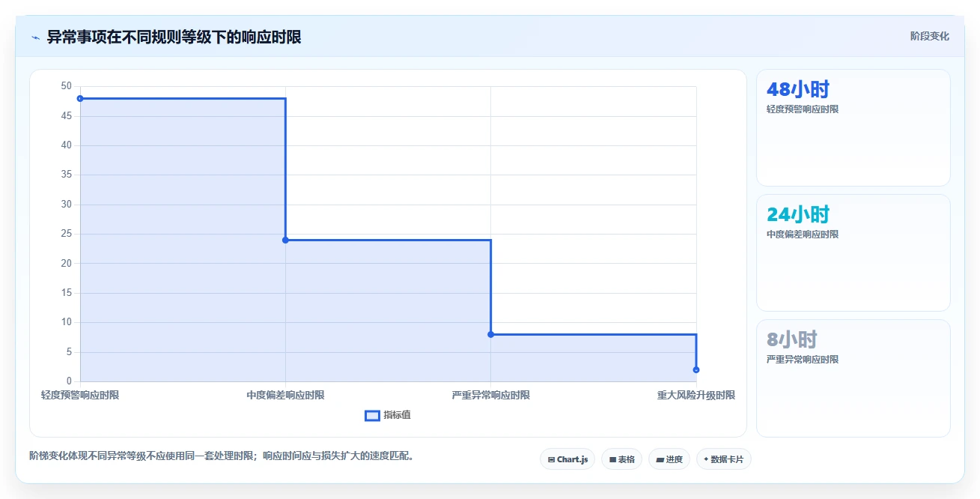This screenshot has height=499, width=980.
Task: Select the Chart.js view chip
Action: 567,459
